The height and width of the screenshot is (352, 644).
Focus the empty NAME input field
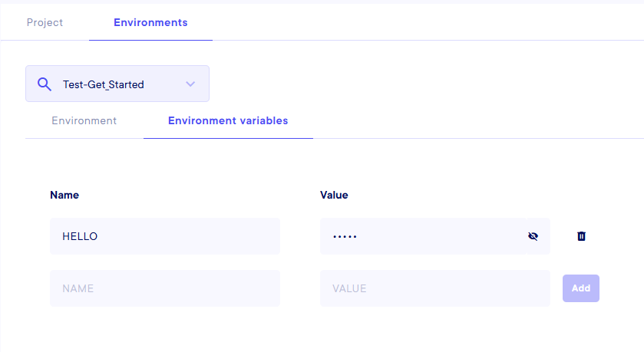pos(165,288)
